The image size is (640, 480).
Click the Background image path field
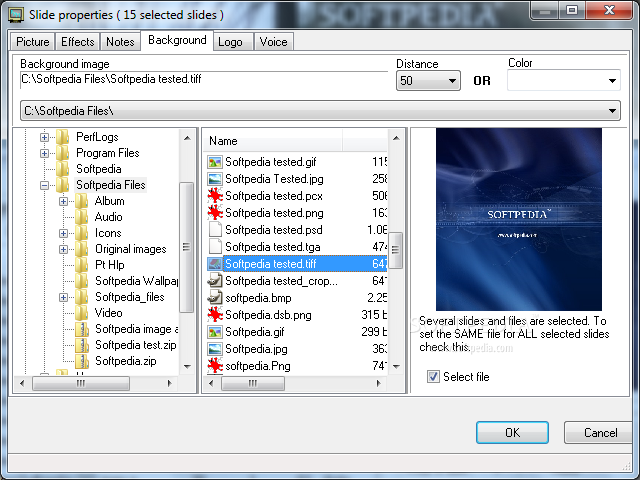204,80
